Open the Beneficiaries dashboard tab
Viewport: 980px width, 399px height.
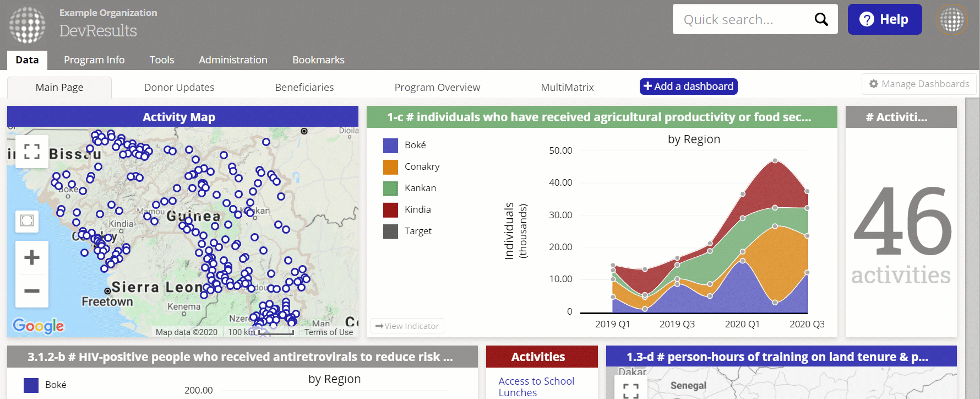[304, 87]
